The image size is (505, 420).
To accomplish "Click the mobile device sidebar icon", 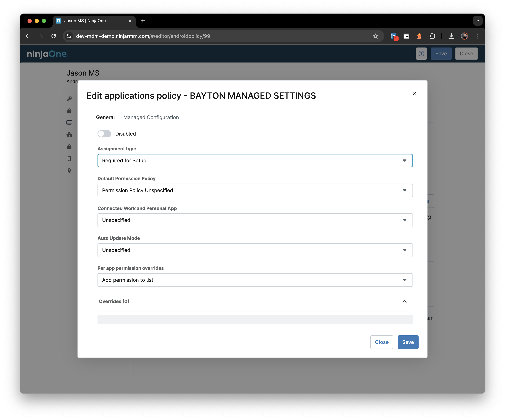I will 70,159.
